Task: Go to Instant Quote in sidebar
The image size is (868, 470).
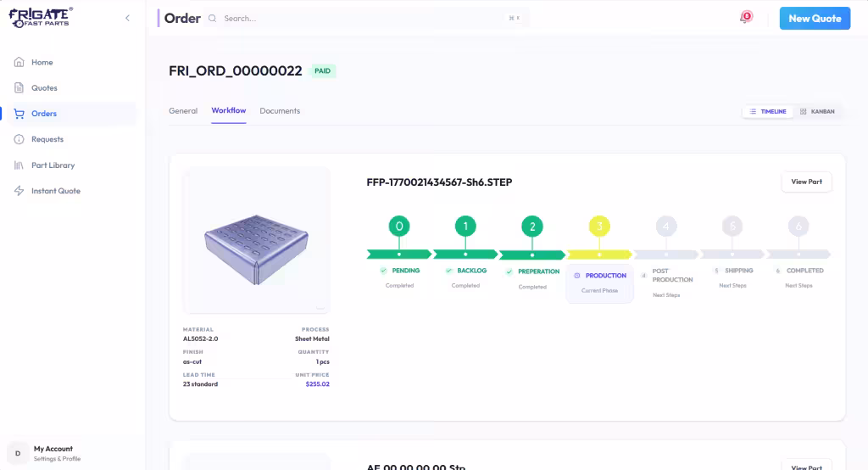Action: tap(56, 191)
